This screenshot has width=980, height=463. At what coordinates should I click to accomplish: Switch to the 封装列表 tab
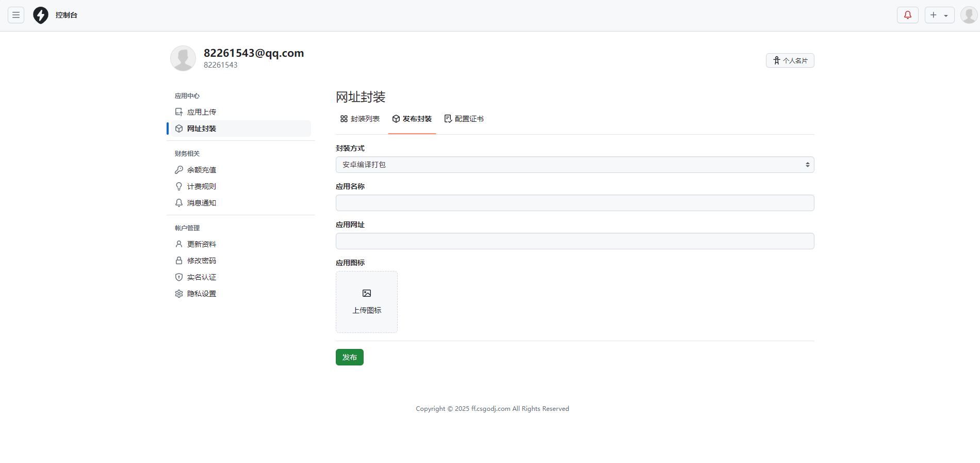pyautogui.click(x=360, y=119)
